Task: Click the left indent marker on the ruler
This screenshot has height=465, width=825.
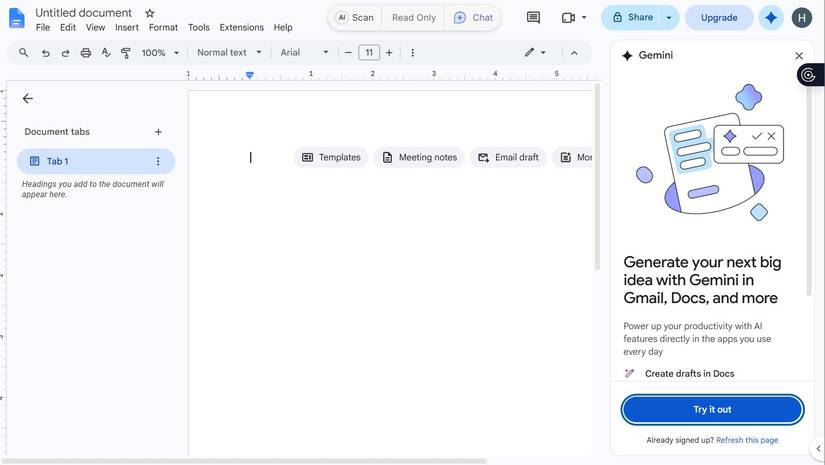Action: pyautogui.click(x=250, y=76)
